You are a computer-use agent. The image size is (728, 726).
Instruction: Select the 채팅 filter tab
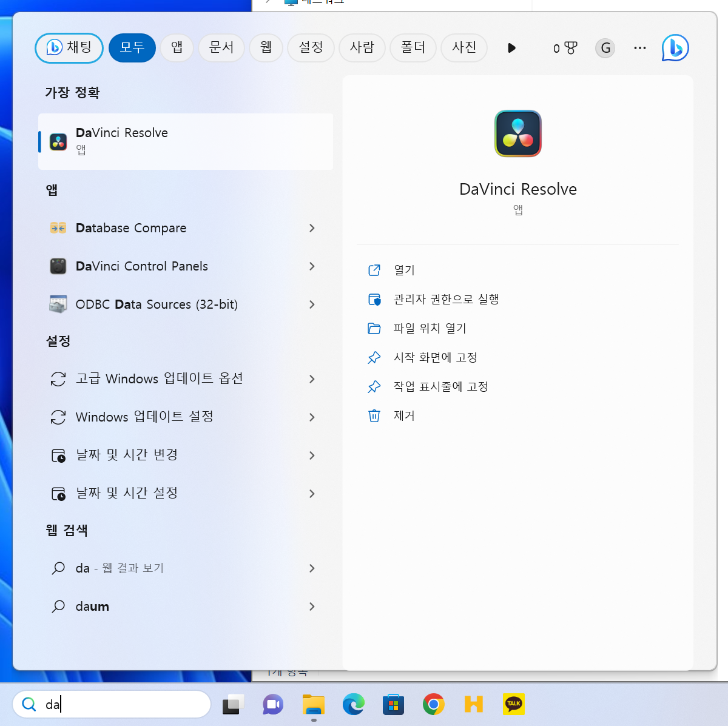pos(69,48)
